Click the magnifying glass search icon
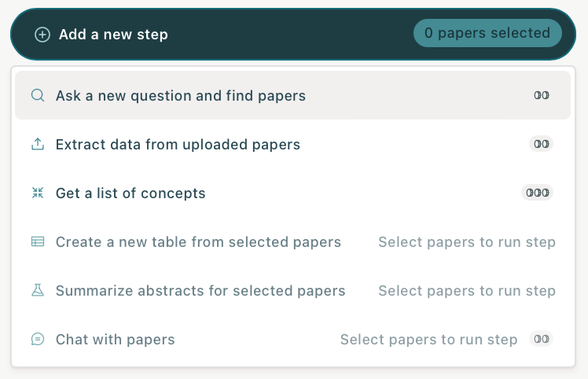 [x=38, y=96]
